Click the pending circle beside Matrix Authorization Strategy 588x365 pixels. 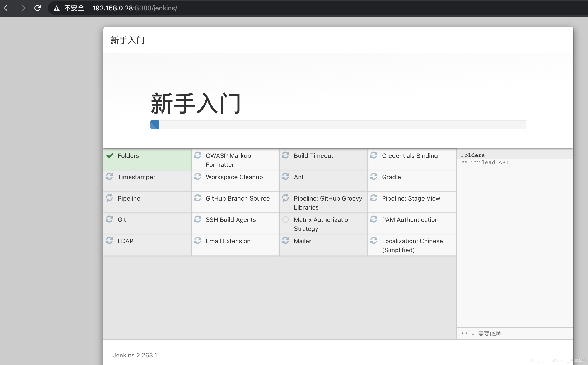pyautogui.click(x=285, y=219)
